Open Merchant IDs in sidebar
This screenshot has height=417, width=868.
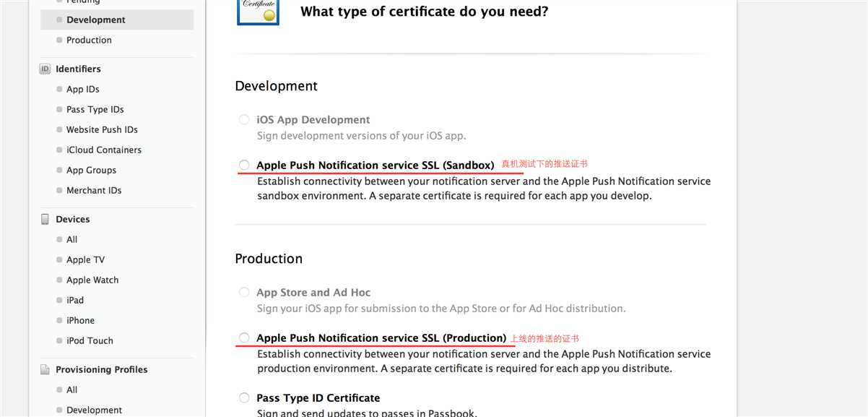(94, 191)
